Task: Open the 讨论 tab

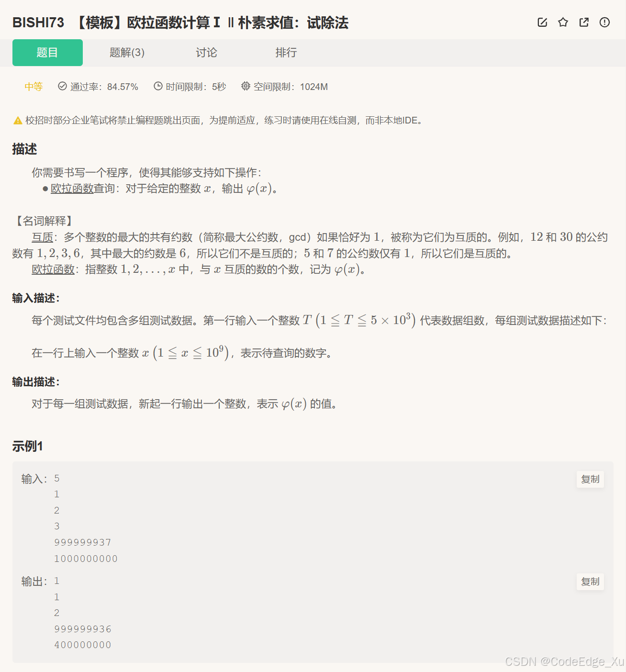Action: point(207,53)
